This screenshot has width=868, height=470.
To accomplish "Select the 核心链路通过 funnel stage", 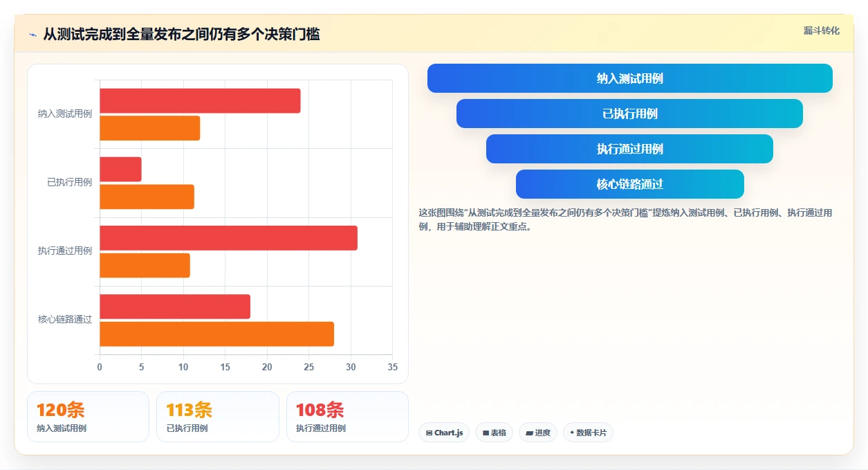I will tap(629, 184).
